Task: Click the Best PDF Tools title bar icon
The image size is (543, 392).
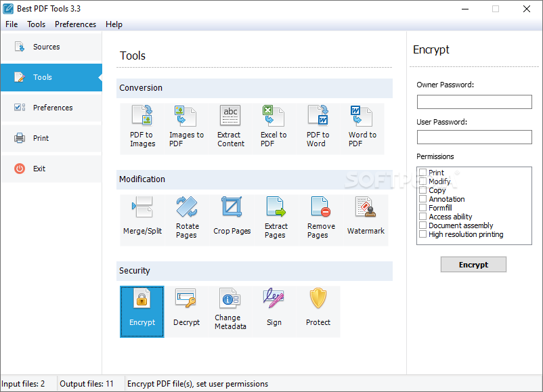Action: click(x=8, y=9)
